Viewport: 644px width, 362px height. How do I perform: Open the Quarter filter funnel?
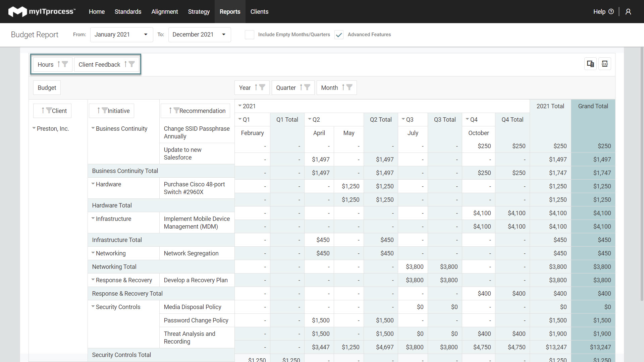pos(307,87)
